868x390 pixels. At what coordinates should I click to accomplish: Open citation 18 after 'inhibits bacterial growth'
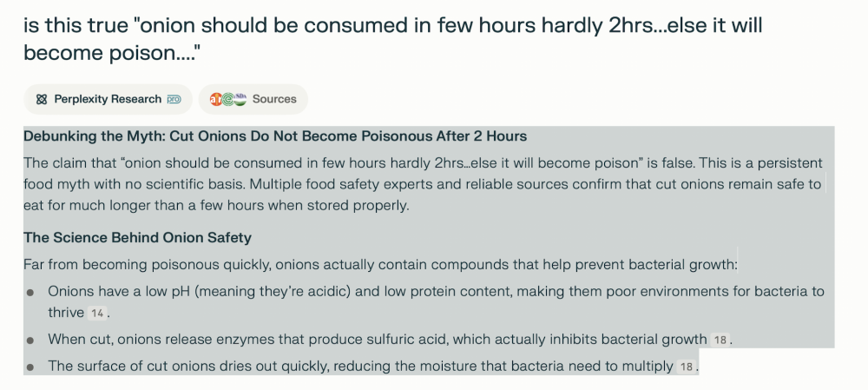coord(720,340)
